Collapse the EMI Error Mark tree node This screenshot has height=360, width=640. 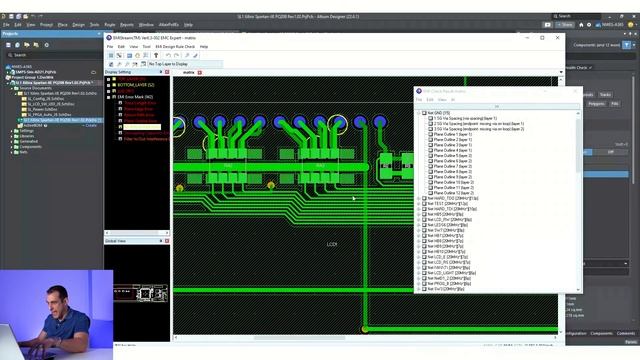pos(109,97)
